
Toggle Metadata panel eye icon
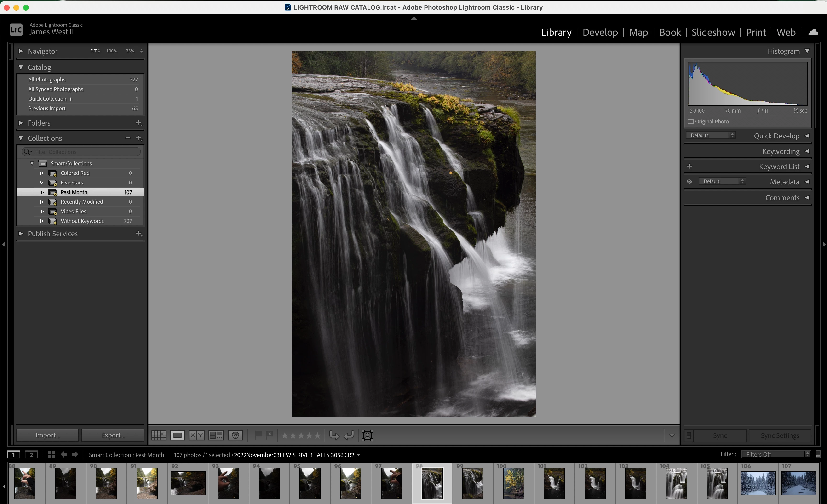pyautogui.click(x=689, y=182)
